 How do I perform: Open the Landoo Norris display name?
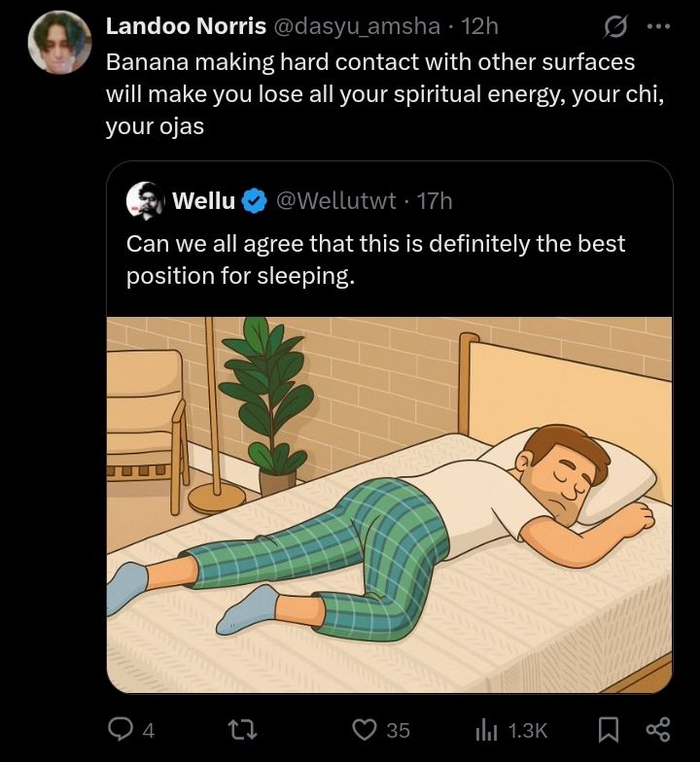pos(186,26)
